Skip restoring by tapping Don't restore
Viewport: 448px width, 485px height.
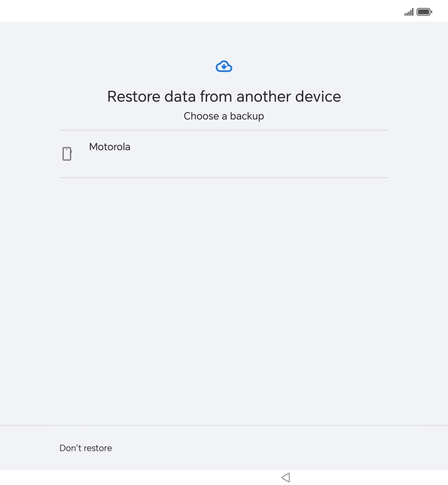pos(86,448)
